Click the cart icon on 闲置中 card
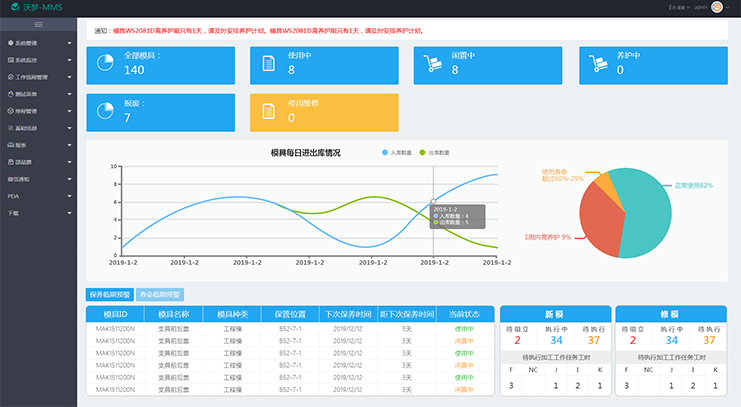Image resolution: width=741 pixels, height=407 pixels. (x=433, y=63)
